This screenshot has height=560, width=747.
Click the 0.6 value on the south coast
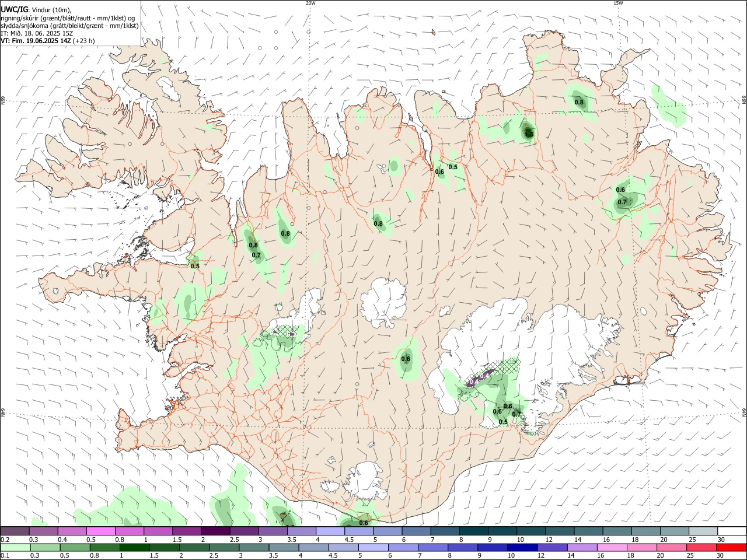coord(364,523)
